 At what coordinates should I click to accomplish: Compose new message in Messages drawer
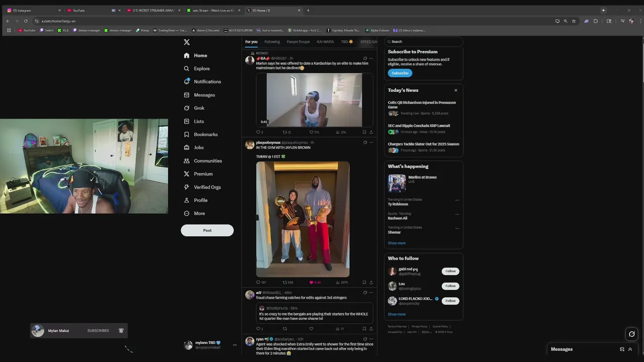(622, 349)
